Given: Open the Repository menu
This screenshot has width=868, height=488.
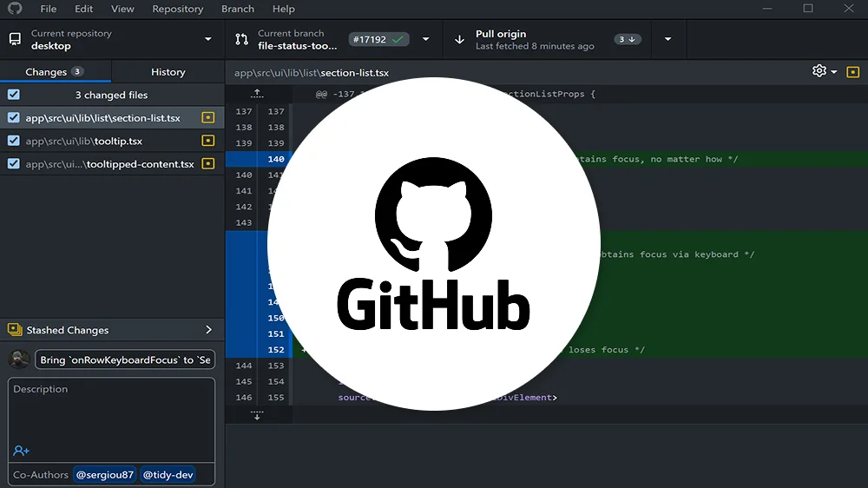Looking at the screenshot, I should pos(178,9).
